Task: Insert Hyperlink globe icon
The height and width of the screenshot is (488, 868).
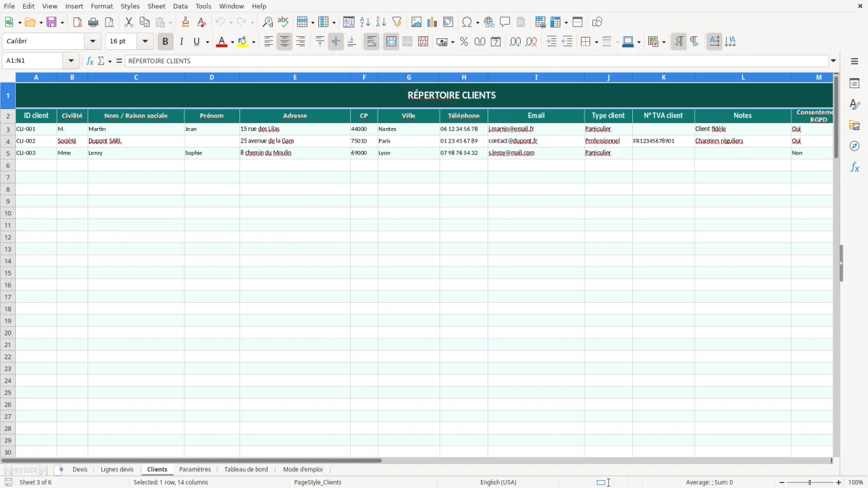Action: (x=489, y=22)
